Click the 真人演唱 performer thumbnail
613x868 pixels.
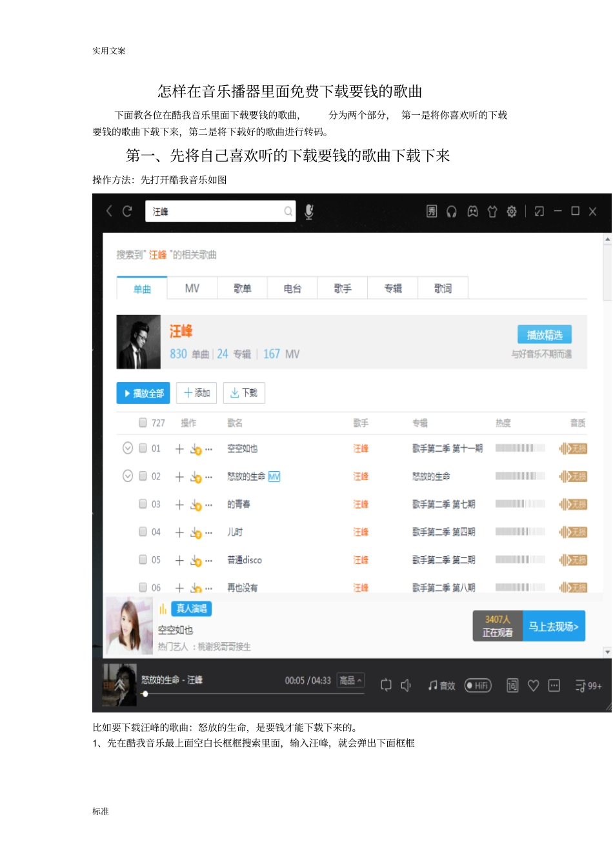[x=130, y=625]
